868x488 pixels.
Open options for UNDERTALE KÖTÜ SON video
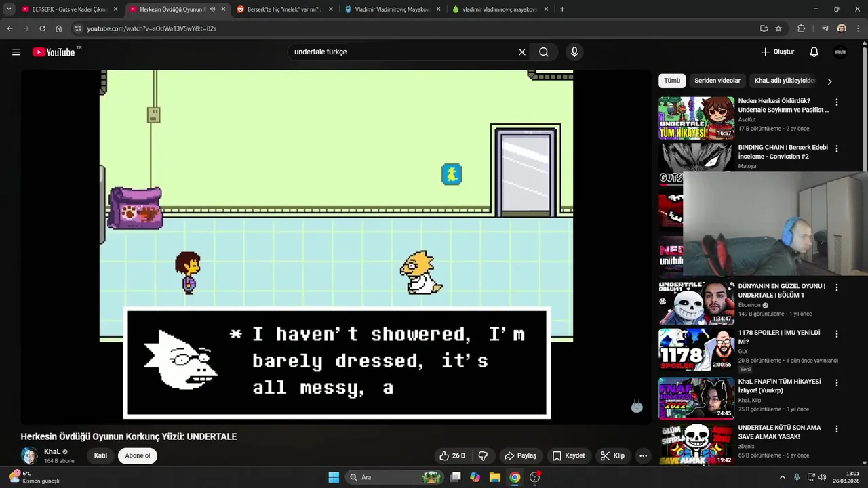click(837, 429)
